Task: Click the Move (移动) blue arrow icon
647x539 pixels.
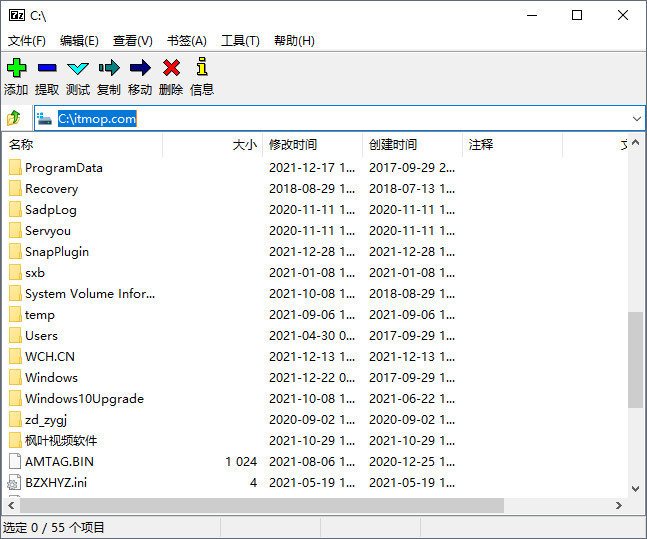Action: pos(140,68)
